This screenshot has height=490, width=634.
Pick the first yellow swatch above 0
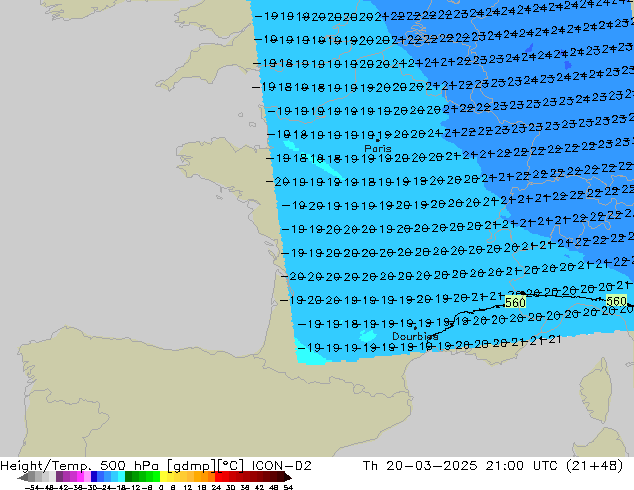163,477
